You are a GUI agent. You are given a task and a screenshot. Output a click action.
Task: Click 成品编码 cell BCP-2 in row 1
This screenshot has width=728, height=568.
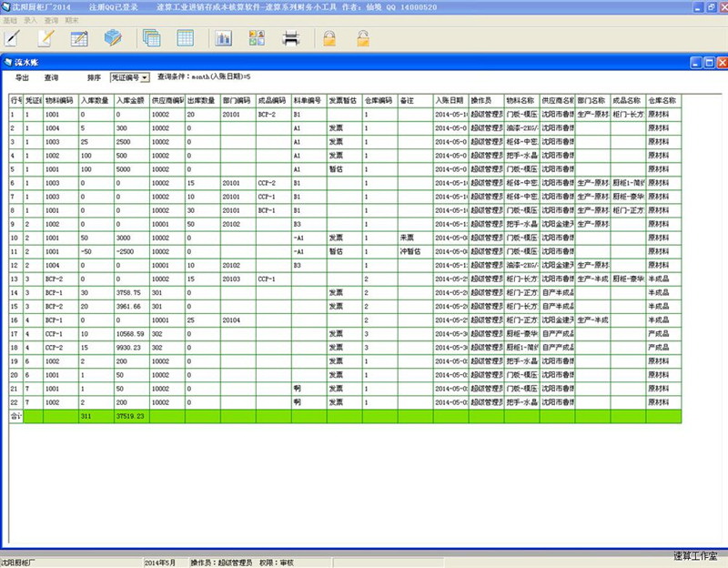(x=274, y=115)
